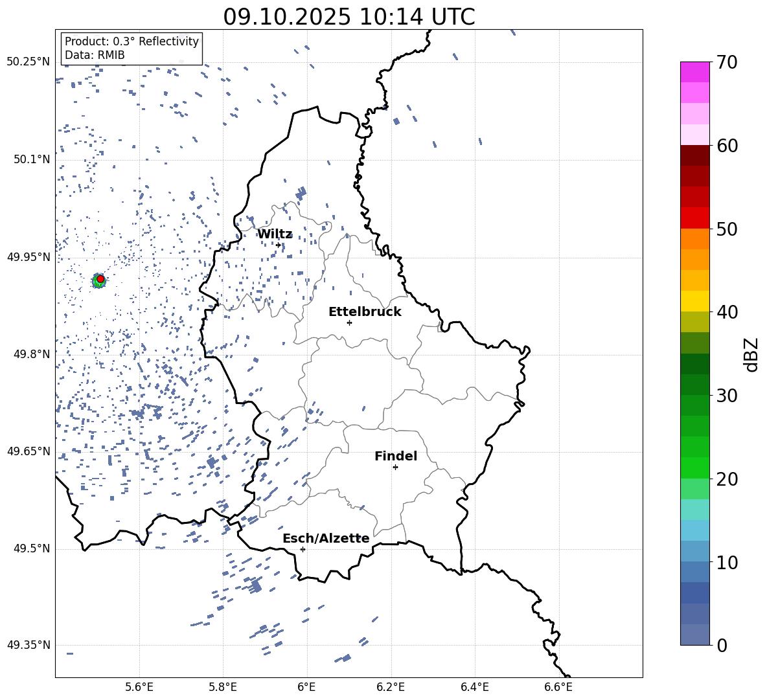Click the 50 tick on the colorbar
This screenshot has height=700, width=767.
click(727, 229)
